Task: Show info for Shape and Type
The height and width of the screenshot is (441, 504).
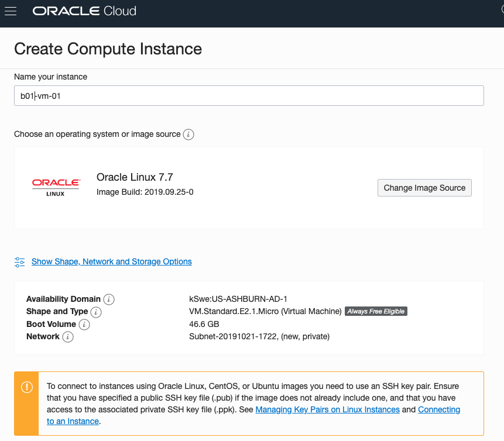Action: [96, 312]
